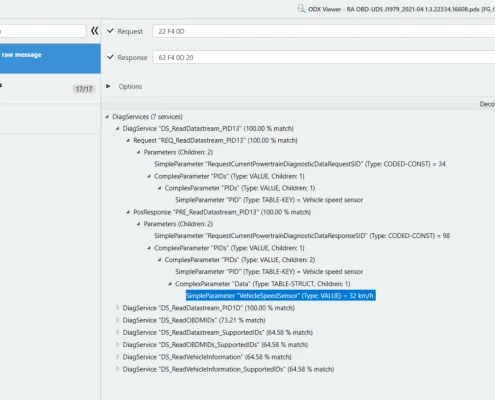This screenshot has height=400, width=495.
Task: Uncheck the Response checkbox
Action: coord(110,57)
